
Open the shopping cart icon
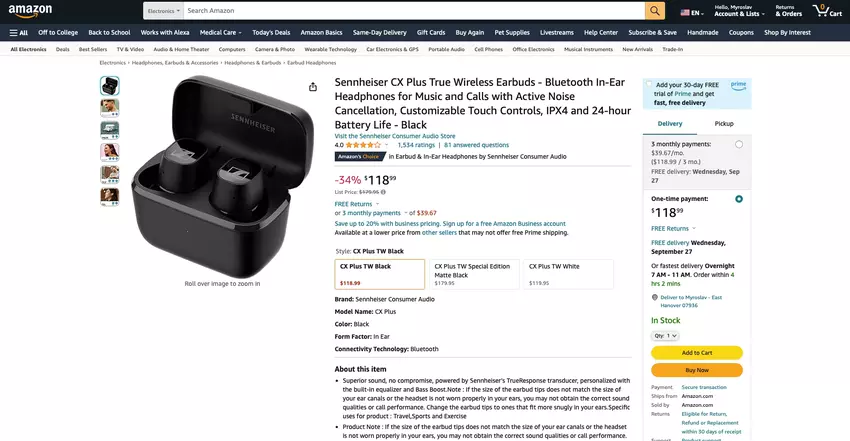coord(827,10)
